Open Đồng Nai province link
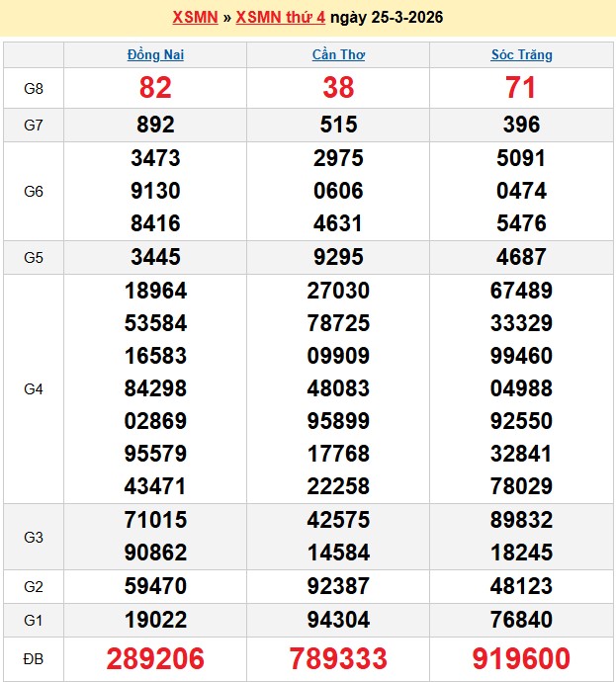Screen dimensions: 616x682 coord(155,54)
